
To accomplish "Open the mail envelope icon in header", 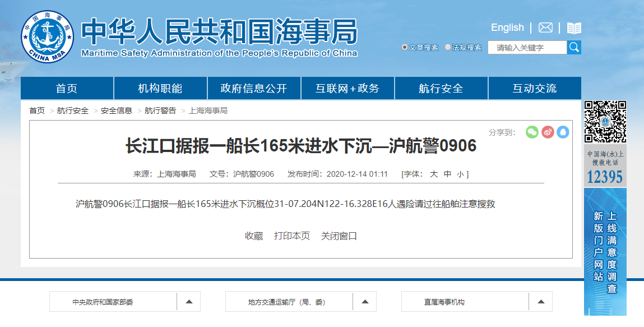I will pos(545,28).
